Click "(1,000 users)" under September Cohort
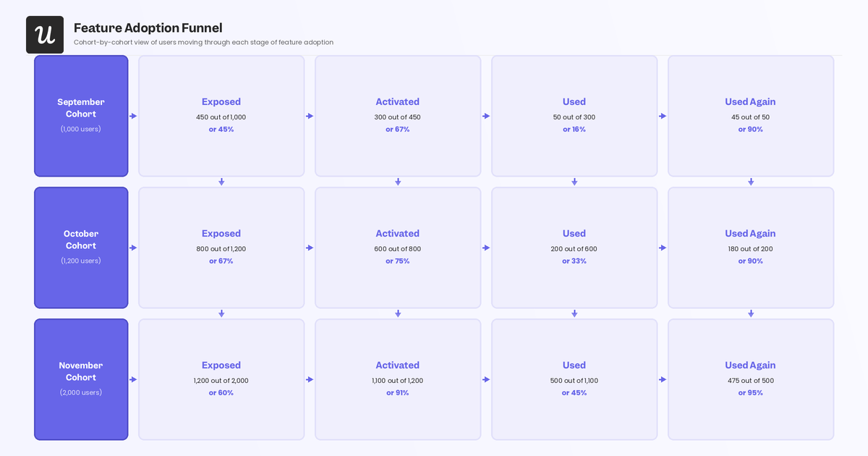Image resolution: width=868 pixels, height=456 pixels. point(81,129)
